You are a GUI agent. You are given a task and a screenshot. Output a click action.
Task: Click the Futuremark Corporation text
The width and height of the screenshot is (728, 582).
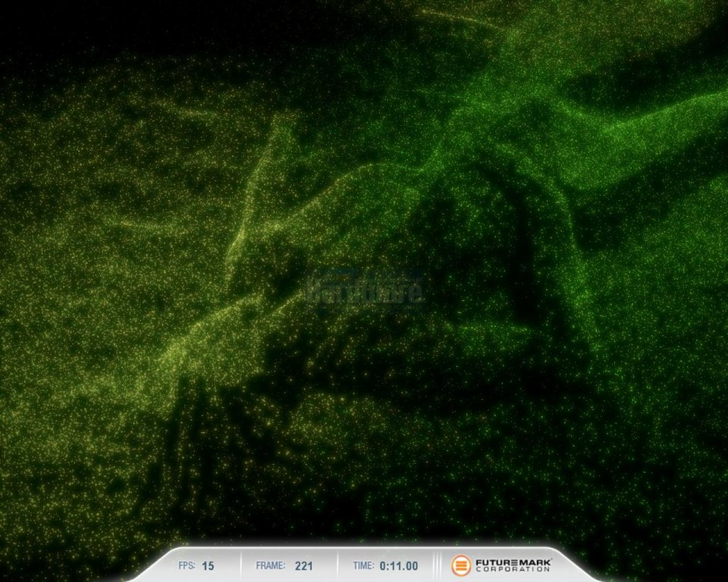click(x=514, y=566)
